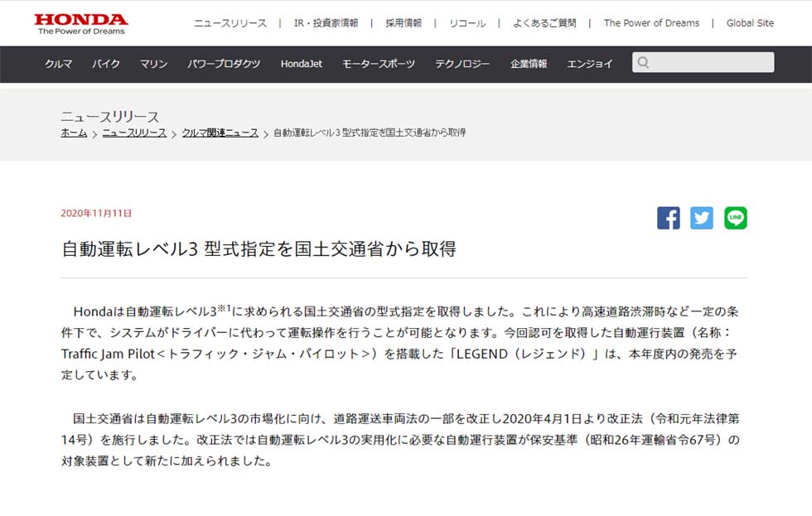Viewport: 812px width, 516px height.
Task: Share the article on Facebook
Action: point(668,218)
